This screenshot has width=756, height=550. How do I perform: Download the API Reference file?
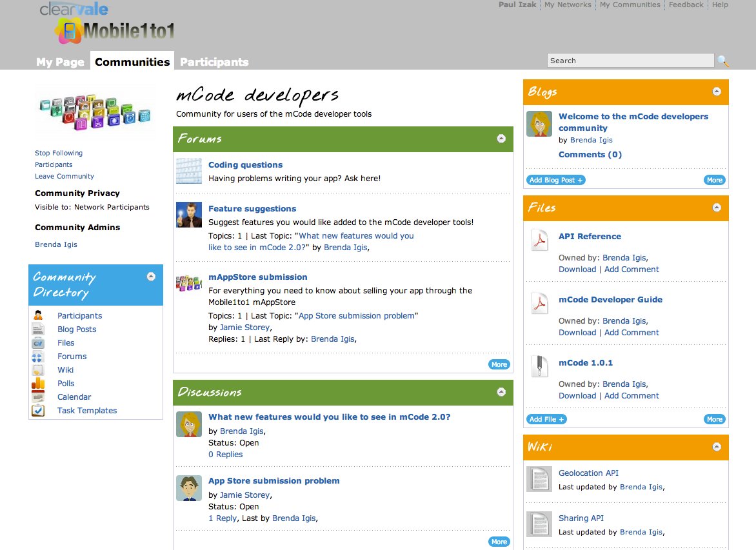[x=577, y=270]
